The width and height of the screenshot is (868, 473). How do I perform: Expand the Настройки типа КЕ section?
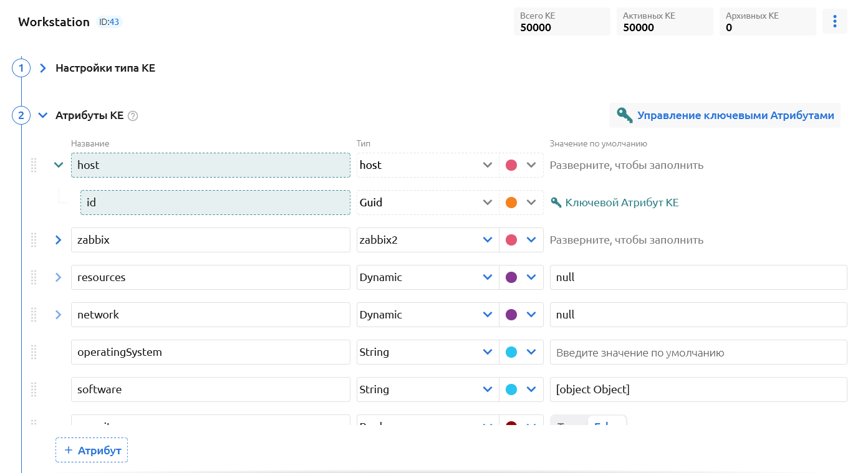[43, 68]
